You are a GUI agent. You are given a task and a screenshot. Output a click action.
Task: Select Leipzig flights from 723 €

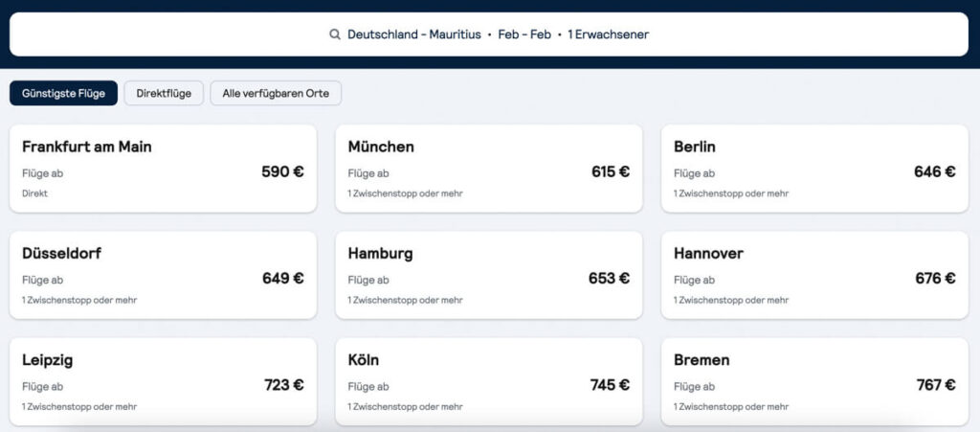click(163, 382)
